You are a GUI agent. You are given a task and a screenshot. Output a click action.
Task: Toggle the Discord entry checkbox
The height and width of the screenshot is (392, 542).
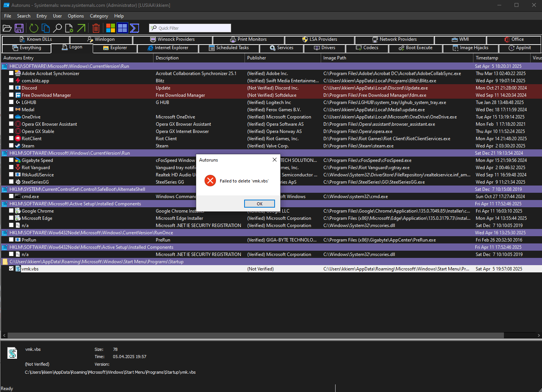click(11, 88)
